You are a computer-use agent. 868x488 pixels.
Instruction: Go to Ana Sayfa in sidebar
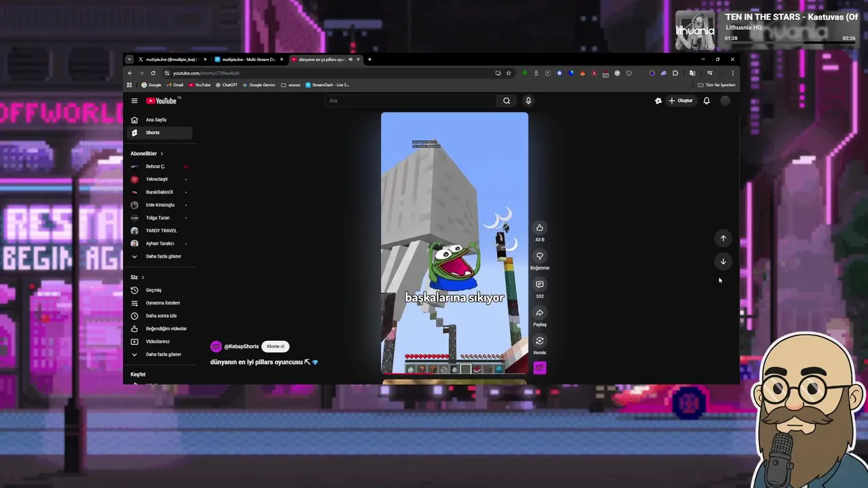(x=160, y=120)
